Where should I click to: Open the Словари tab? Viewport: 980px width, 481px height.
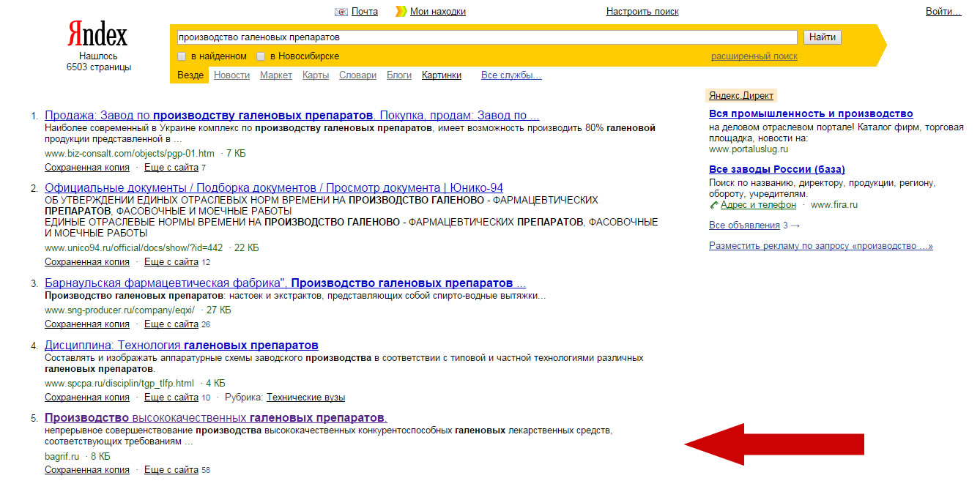357,75
